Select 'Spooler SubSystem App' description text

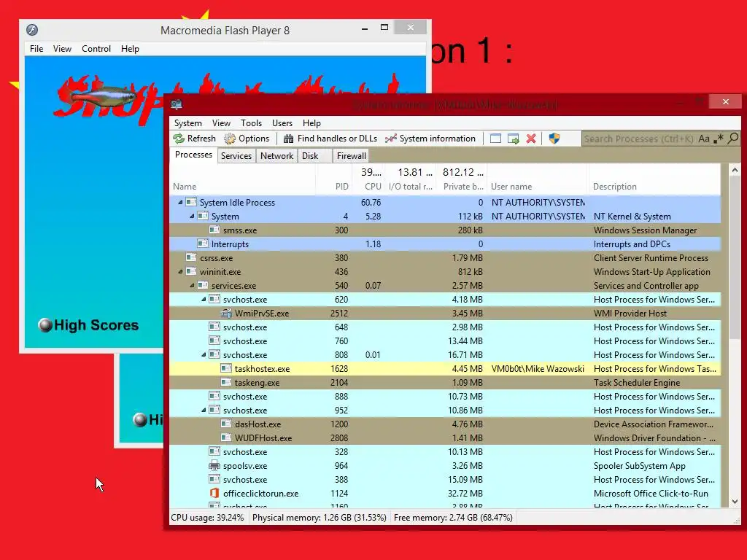(x=639, y=466)
